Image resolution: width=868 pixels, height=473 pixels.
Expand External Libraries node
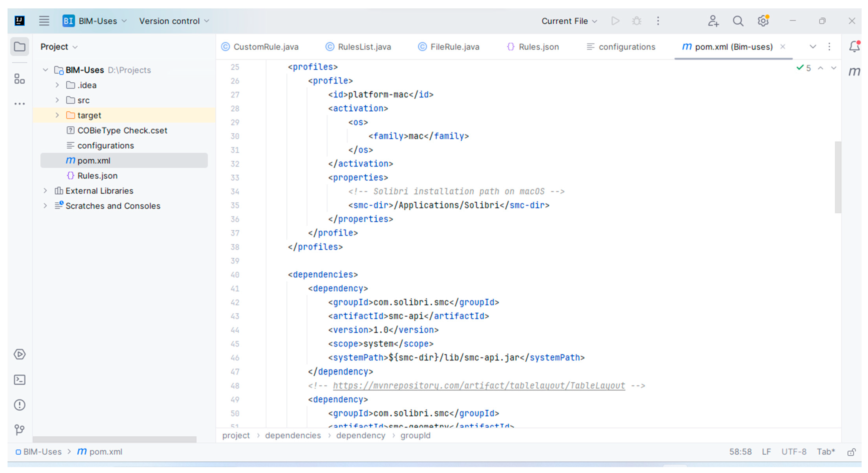coord(45,191)
